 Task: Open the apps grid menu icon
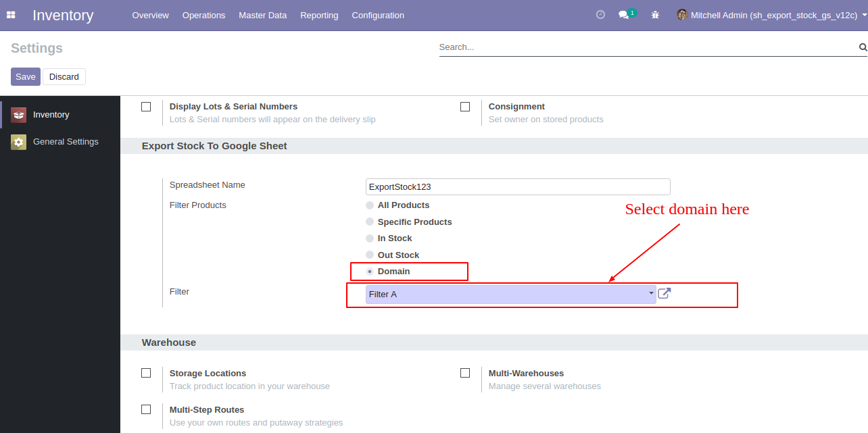[x=11, y=15]
